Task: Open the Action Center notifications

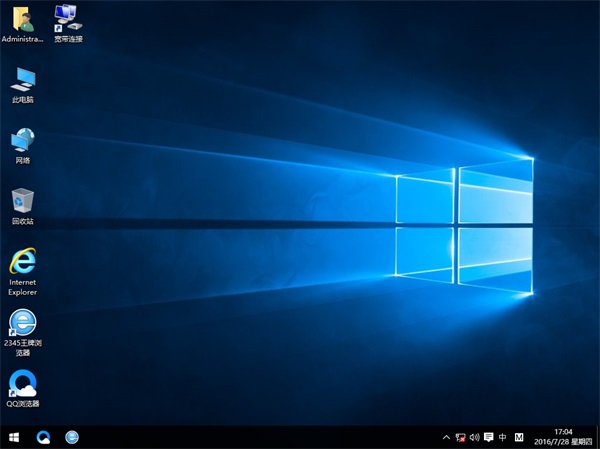Action: coord(488,437)
